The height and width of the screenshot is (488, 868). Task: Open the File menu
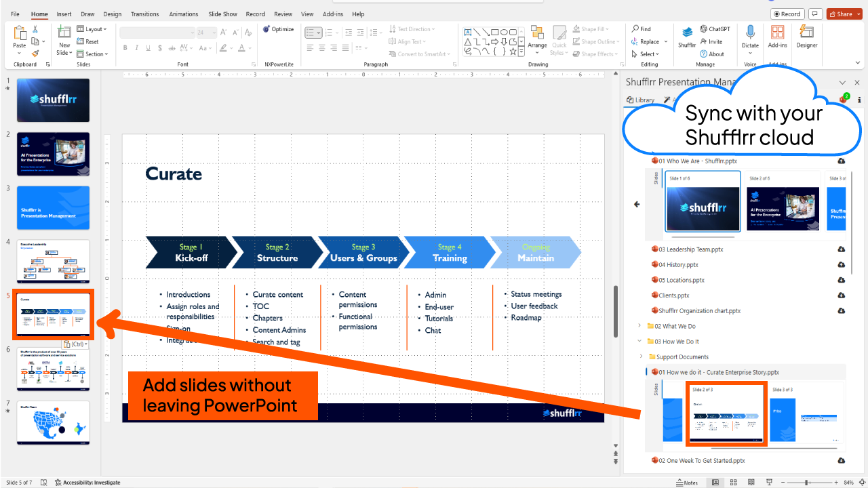(15, 14)
